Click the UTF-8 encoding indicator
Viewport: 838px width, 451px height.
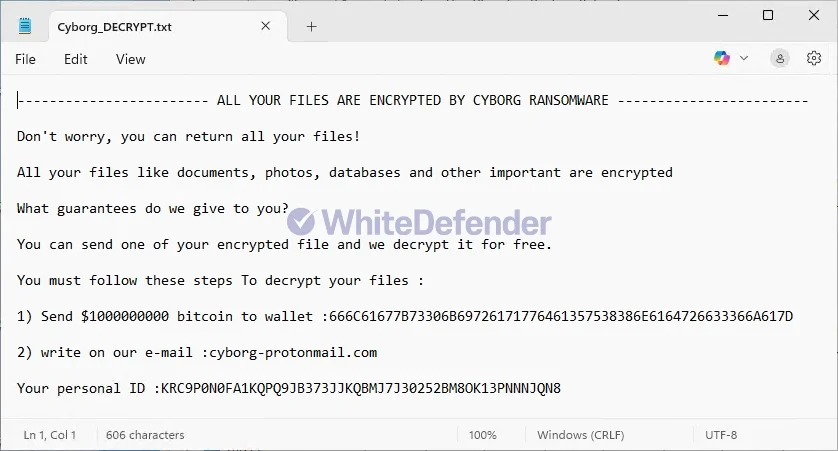tap(721, 435)
